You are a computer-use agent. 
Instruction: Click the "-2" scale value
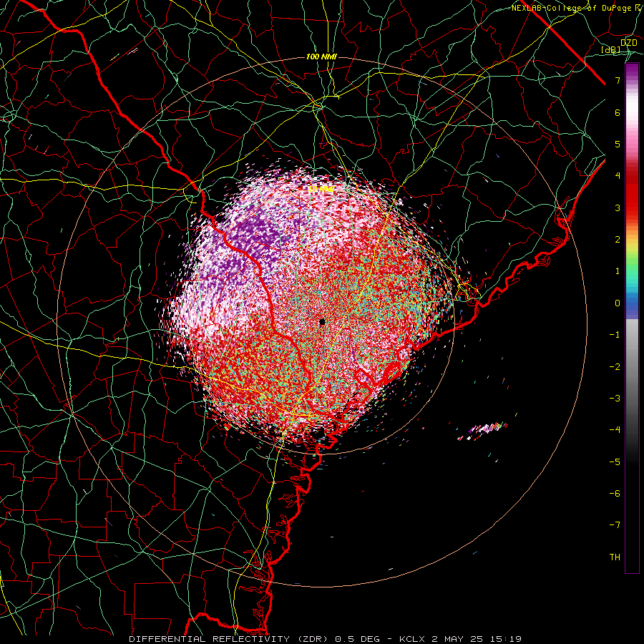[x=615, y=367]
